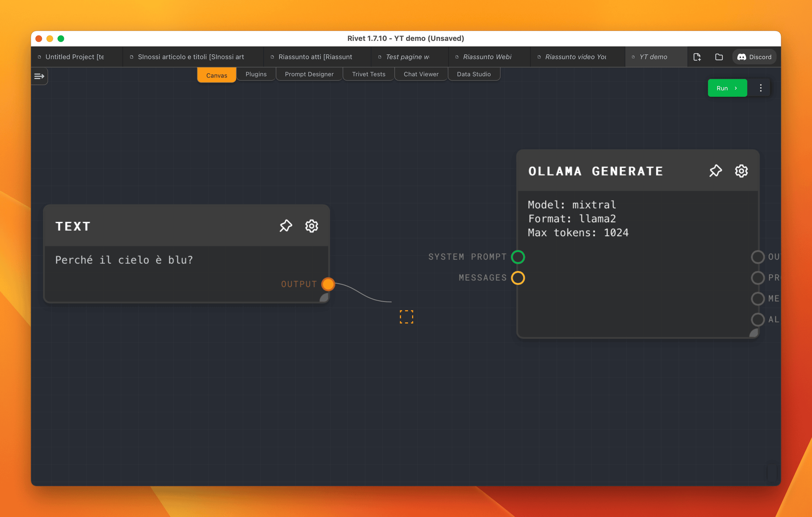
Task: Click the Ollama Generate node resize handle
Action: pos(754,333)
